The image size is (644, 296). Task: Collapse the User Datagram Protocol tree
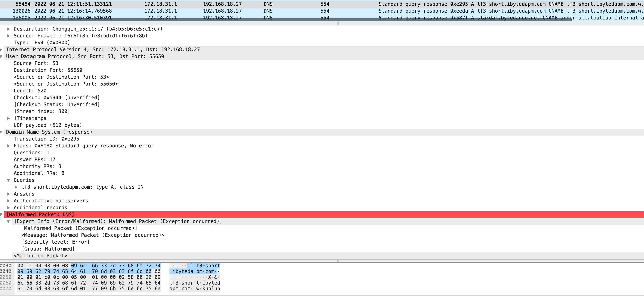pyautogui.click(x=1, y=57)
